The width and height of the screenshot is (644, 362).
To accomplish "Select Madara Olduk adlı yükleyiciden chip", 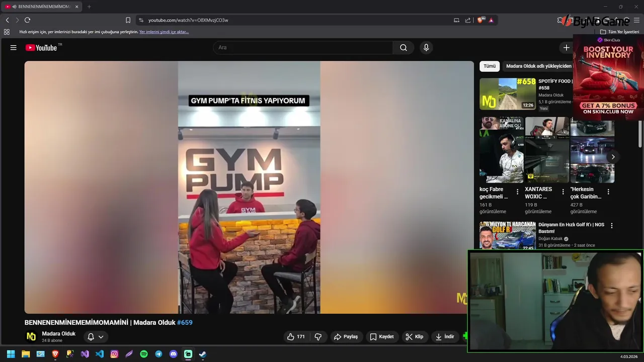I will (x=538, y=66).
